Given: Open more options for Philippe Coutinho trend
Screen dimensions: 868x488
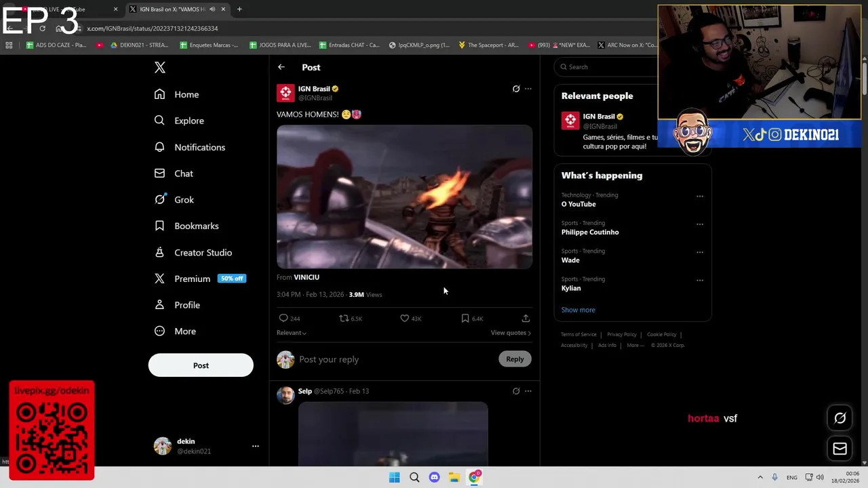Looking at the screenshot, I should tap(700, 224).
